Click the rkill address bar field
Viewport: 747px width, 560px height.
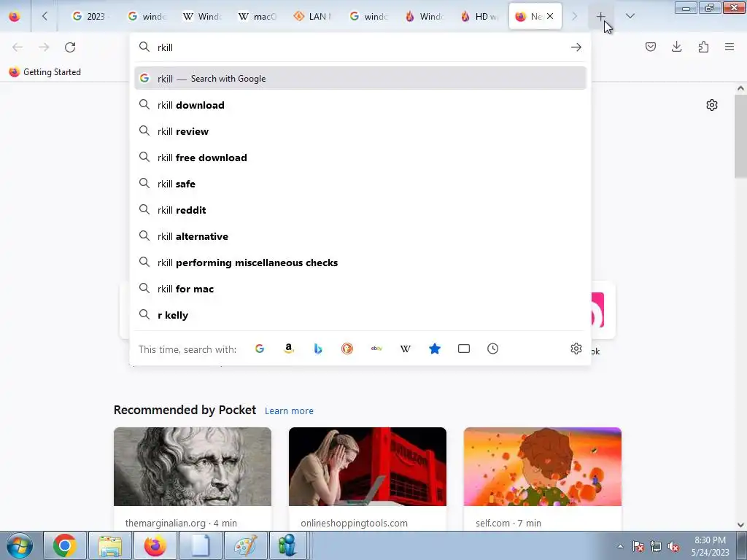tap(360, 47)
